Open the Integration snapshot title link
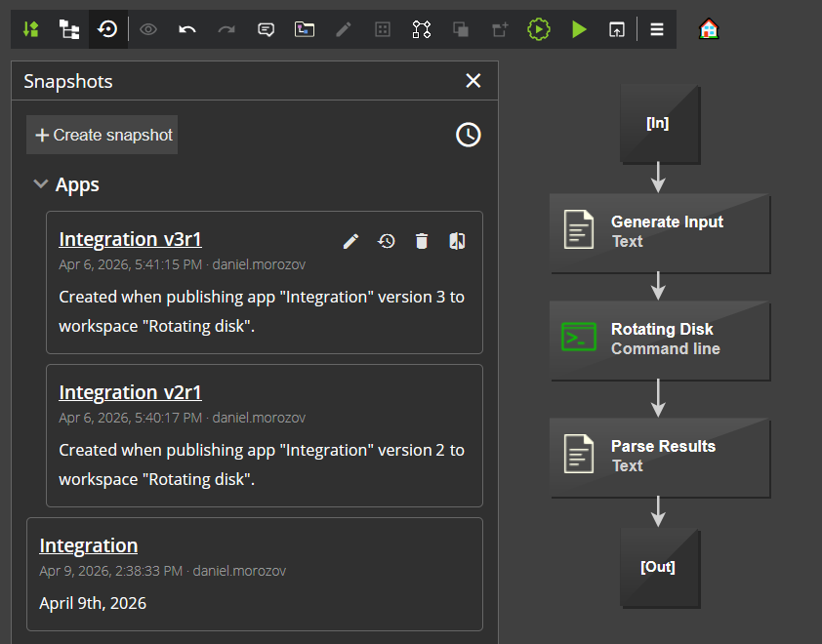The width and height of the screenshot is (822, 644). (88, 545)
